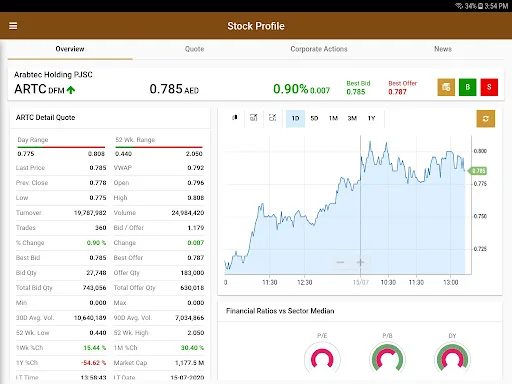Open the News tab
Viewport: 512px width, 384px height.
(x=443, y=49)
